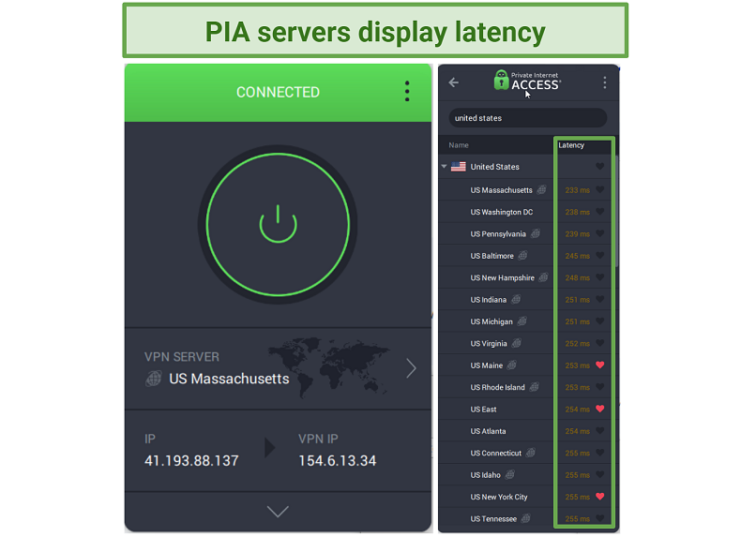
Task: Click the geo icon next to US Maine
Action: coord(511,365)
